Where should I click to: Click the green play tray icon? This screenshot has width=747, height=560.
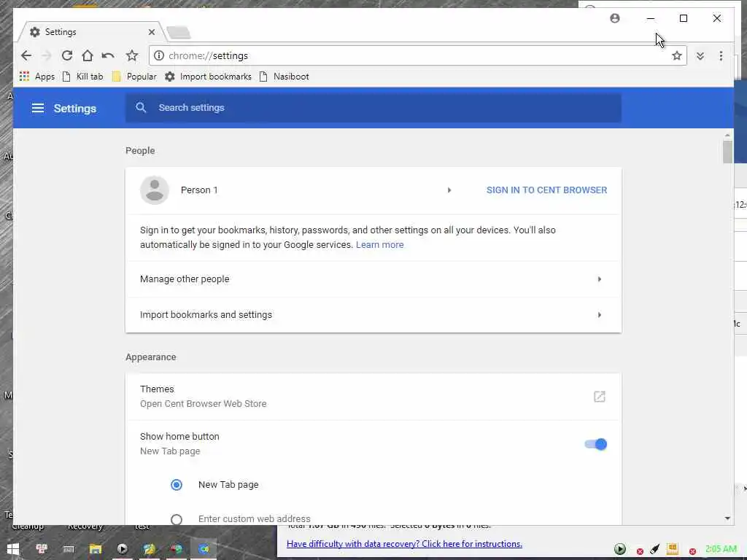[x=620, y=549]
